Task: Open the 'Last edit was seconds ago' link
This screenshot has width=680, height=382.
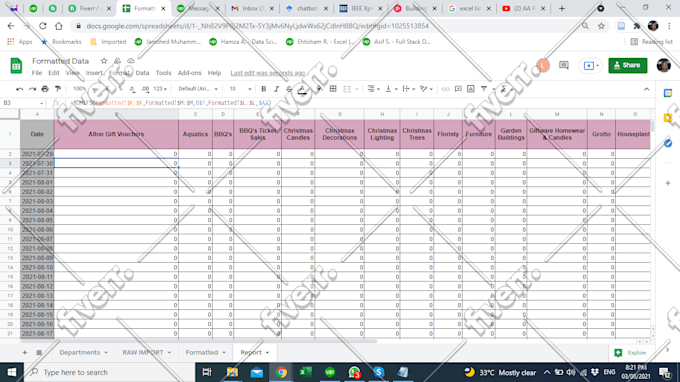Action: [x=268, y=73]
